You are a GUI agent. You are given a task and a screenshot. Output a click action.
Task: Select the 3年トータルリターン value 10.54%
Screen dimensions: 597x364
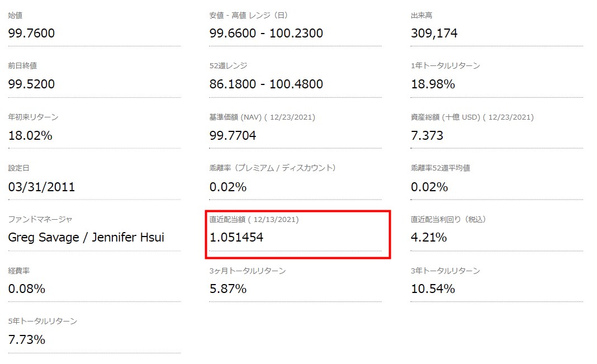(433, 289)
